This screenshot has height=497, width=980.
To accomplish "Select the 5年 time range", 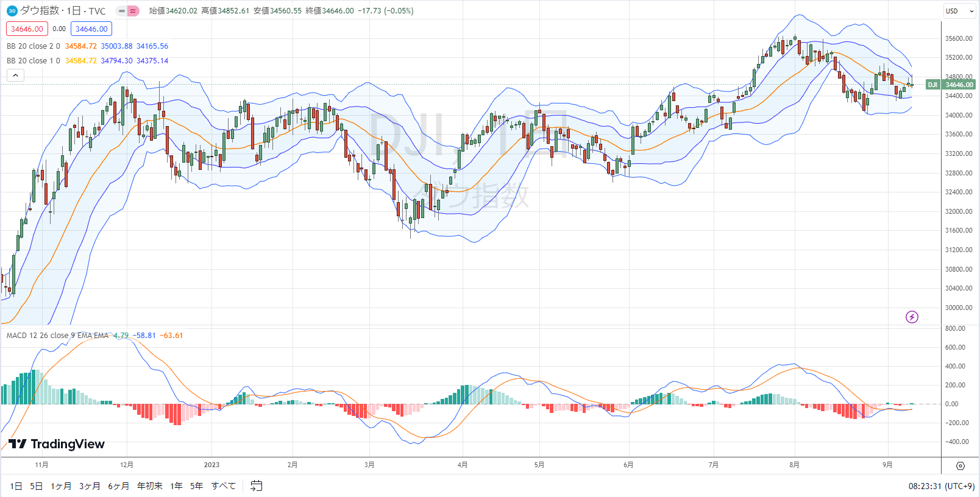I will pos(196,486).
